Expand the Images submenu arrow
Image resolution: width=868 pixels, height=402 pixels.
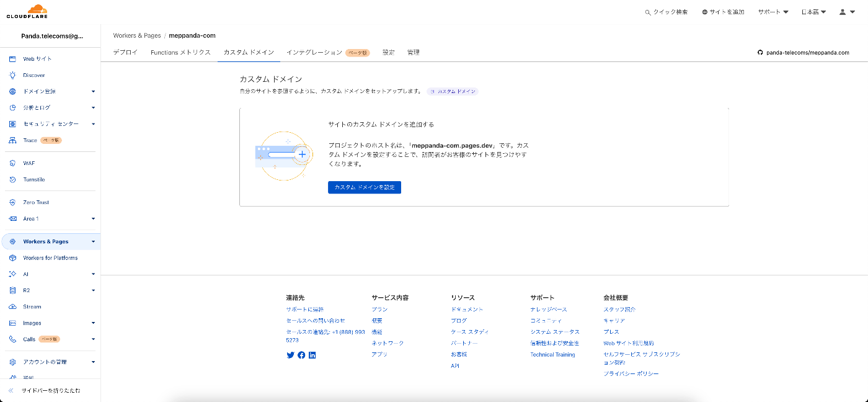[x=93, y=323]
